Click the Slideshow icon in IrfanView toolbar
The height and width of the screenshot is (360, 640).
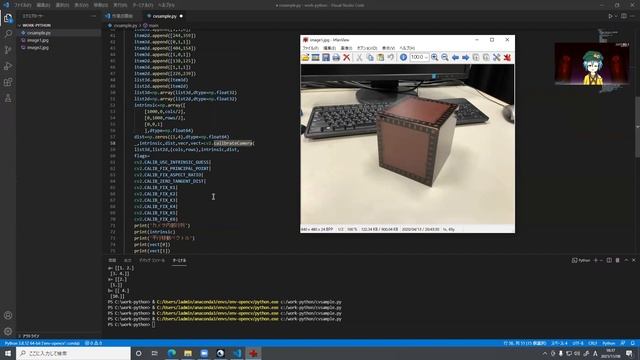(x=316, y=58)
